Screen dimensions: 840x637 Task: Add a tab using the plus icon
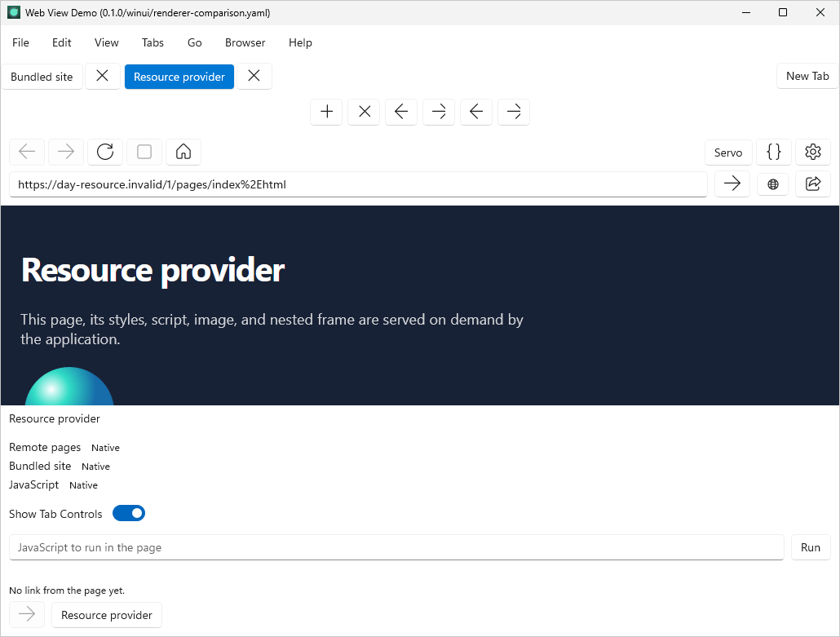click(326, 112)
